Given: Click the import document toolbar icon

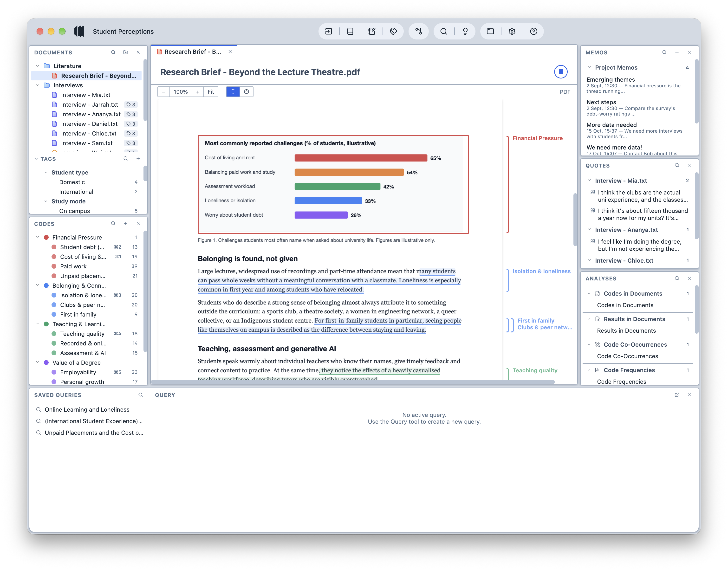Looking at the screenshot, I should point(328,31).
